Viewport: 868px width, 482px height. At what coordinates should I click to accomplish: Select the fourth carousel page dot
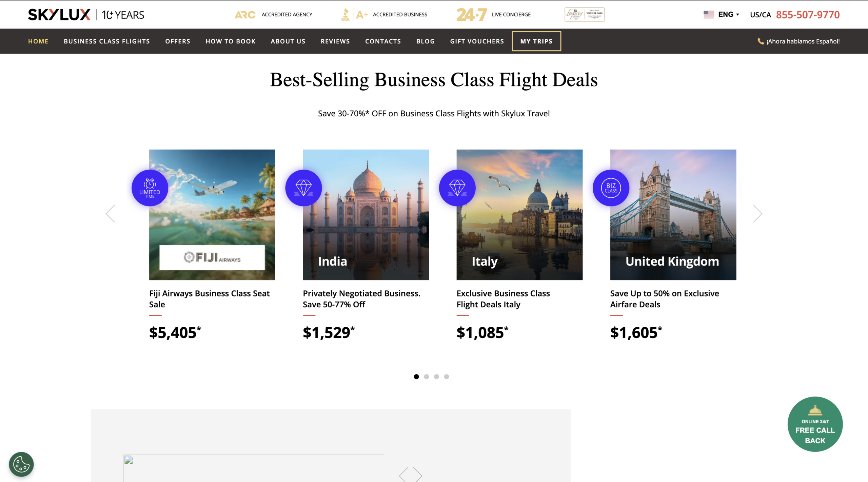(447, 377)
